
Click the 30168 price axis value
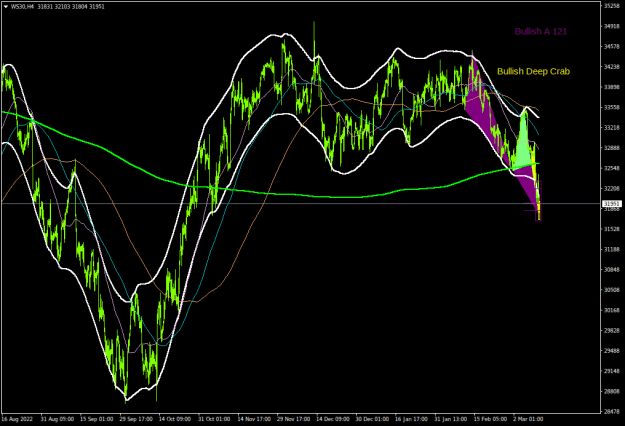(x=611, y=310)
